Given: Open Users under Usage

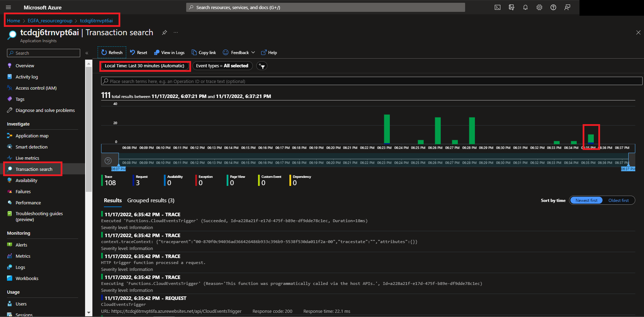Looking at the screenshot, I should click(21, 304).
